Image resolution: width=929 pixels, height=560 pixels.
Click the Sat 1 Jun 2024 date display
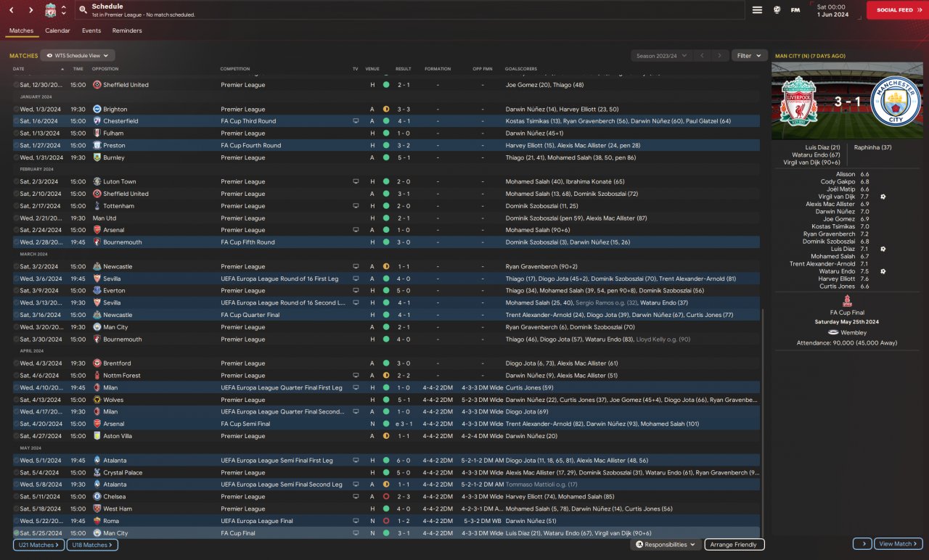[832, 10]
